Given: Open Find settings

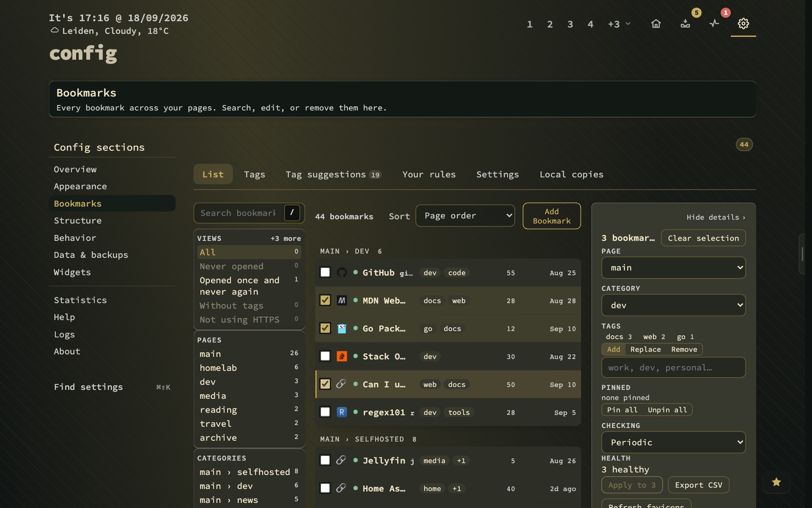Looking at the screenshot, I should [112, 387].
